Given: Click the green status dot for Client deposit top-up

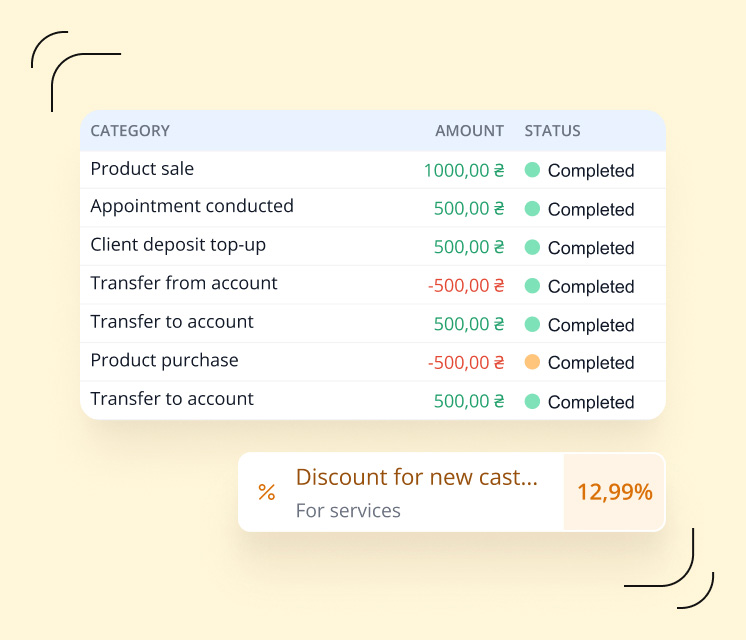Looking at the screenshot, I should 532,247.
